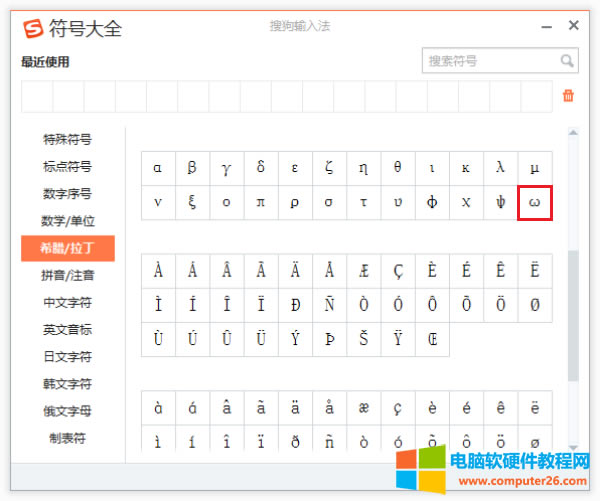This screenshot has width=600, height=501.
Task: Insert the Ç cedilla symbol
Action: 398,270
